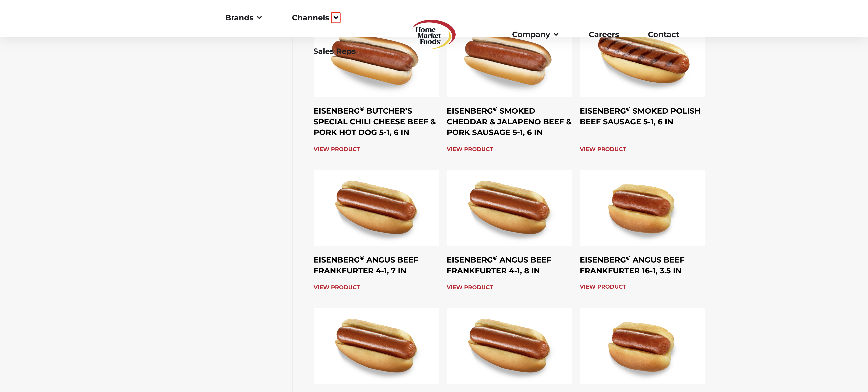Screen dimensions: 868x392
Task: Expand the Company menu chevron
Action: pos(556,34)
